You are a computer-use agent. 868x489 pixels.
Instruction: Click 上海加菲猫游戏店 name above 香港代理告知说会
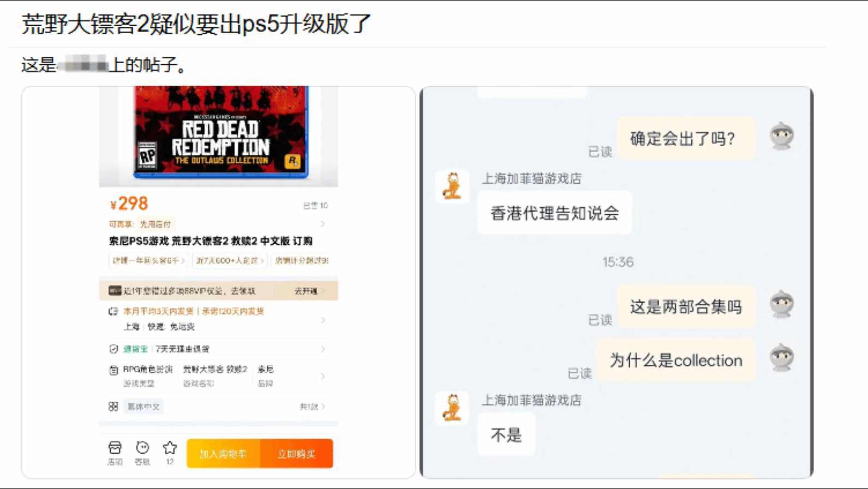click(532, 178)
